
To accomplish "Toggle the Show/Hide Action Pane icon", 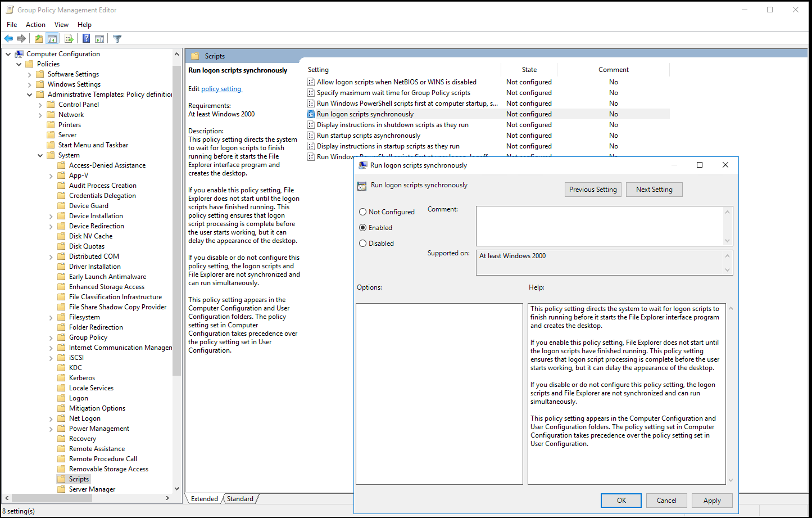I will click(x=99, y=38).
